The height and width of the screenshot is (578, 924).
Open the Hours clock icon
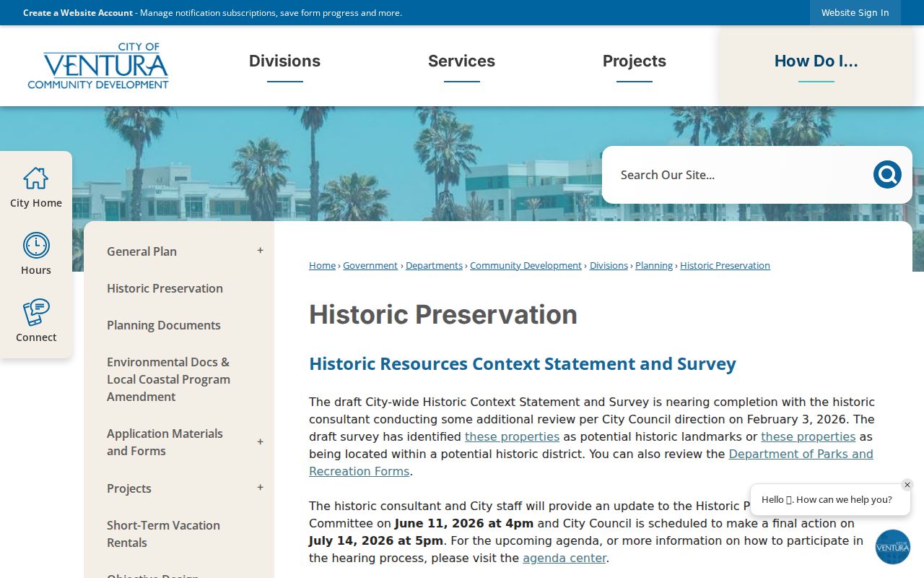point(36,246)
